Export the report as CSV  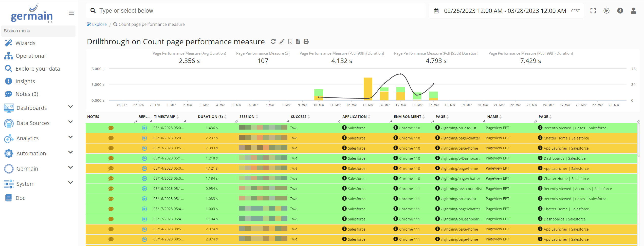(298, 41)
